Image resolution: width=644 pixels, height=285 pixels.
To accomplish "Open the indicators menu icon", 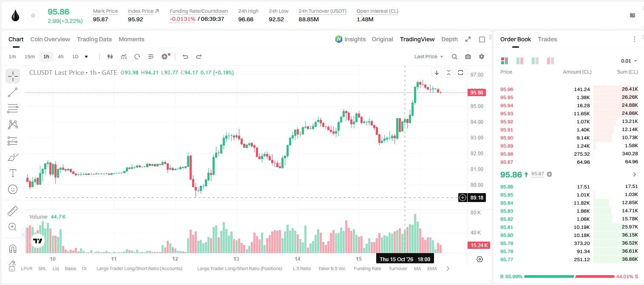I will point(124,57).
